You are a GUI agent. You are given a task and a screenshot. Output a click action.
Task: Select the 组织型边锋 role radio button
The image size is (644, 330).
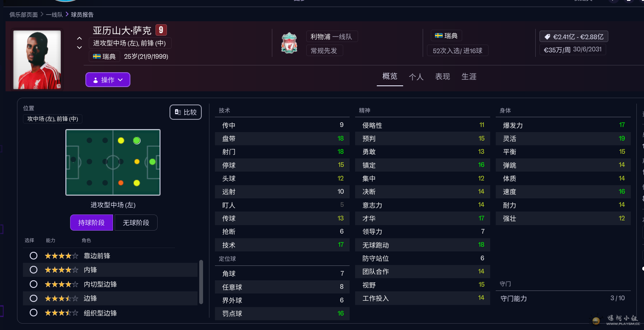34,313
